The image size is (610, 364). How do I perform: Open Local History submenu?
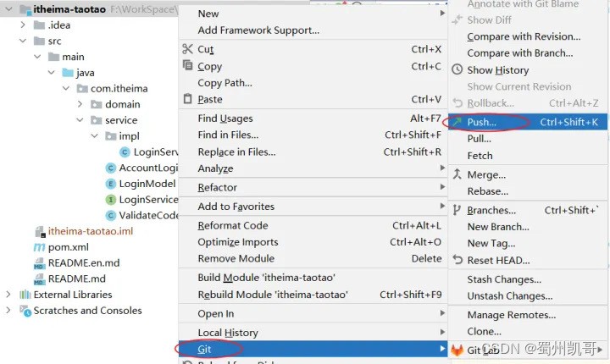pyautogui.click(x=228, y=333)
